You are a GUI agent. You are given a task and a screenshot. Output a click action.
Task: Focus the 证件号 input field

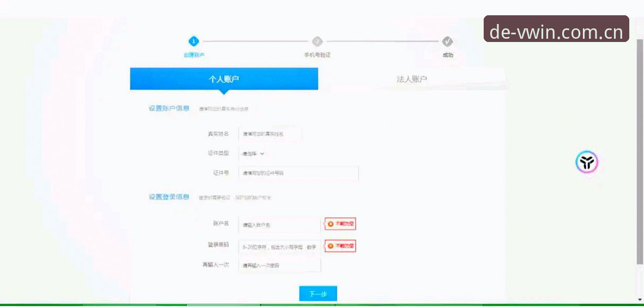[x=299, y=173]
